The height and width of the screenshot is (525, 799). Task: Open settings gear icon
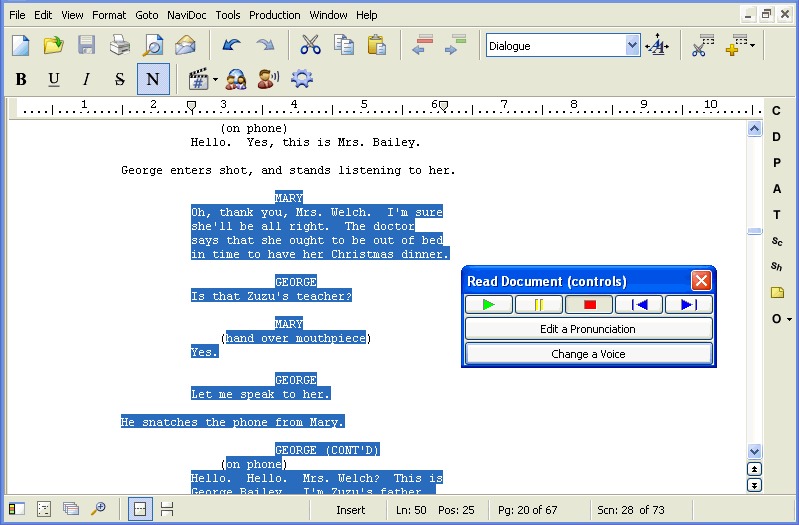click(x=302, y=79)
